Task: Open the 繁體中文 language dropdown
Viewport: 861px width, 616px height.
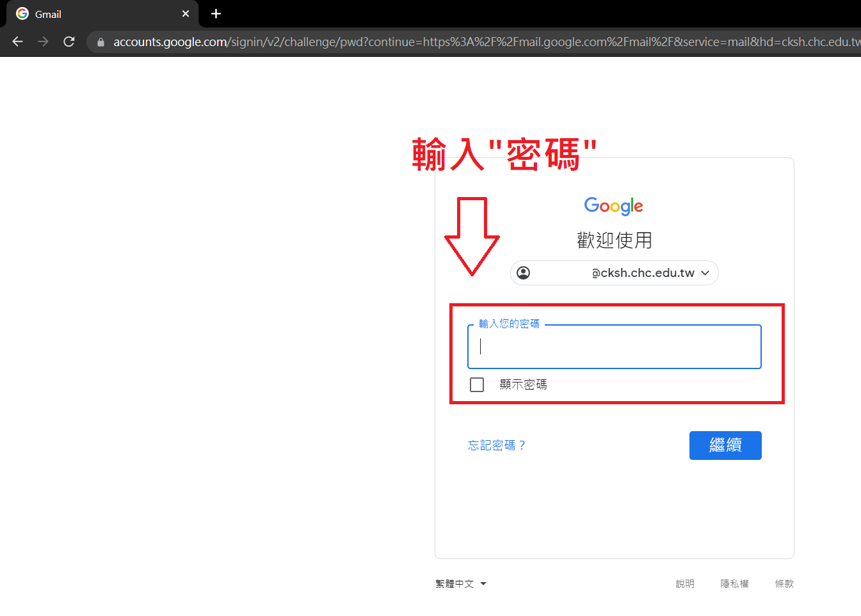Action: (x=461, y=583)
